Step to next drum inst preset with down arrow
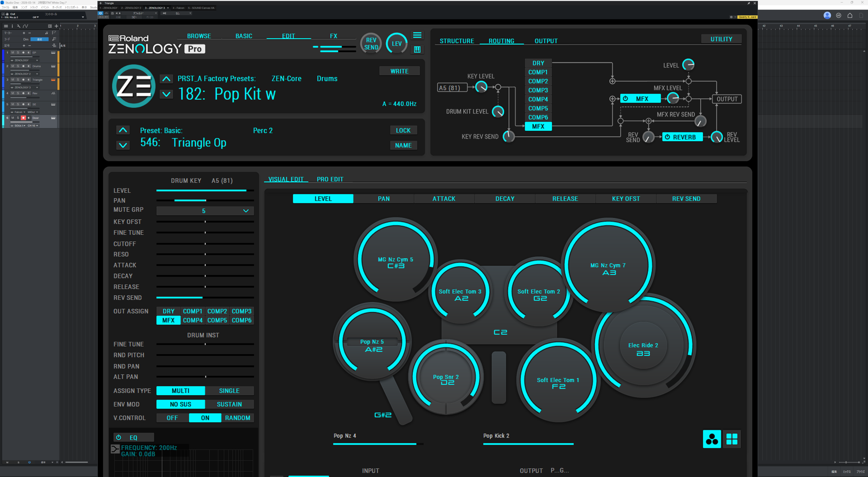 [x=123, y=145]
